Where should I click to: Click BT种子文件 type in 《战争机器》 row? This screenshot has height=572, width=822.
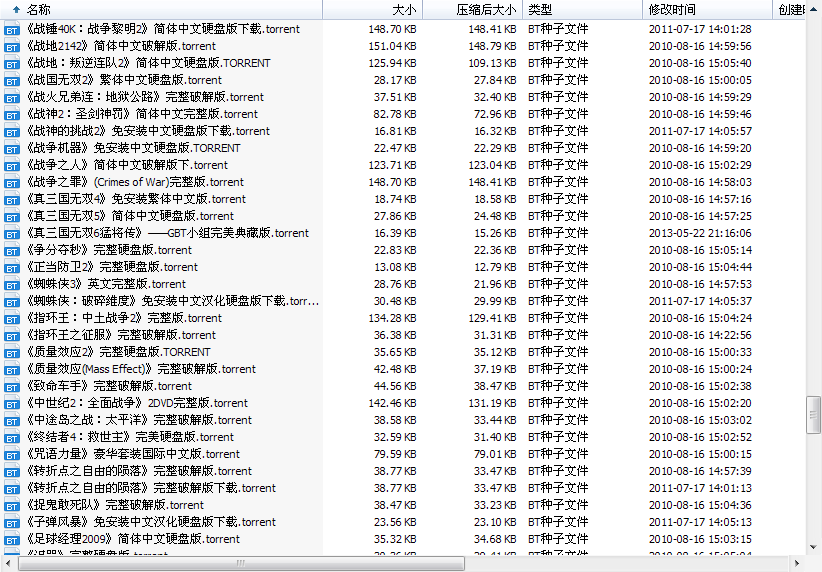[x=558, y=148]
